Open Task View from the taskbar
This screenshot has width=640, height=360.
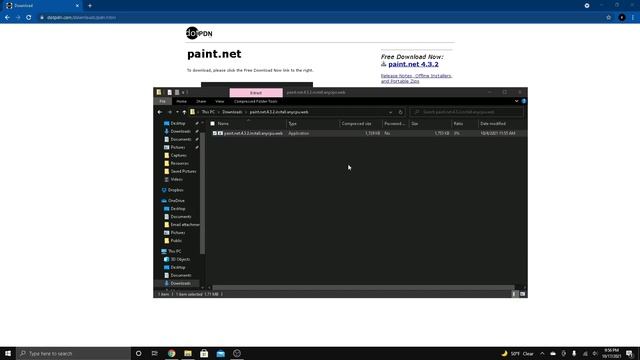click(x=154, y=353)
